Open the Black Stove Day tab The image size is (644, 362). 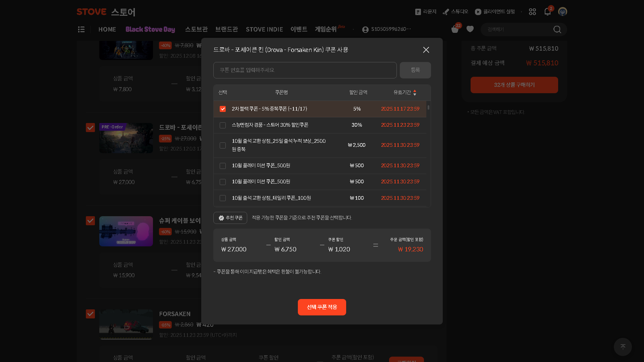(150, 29)
